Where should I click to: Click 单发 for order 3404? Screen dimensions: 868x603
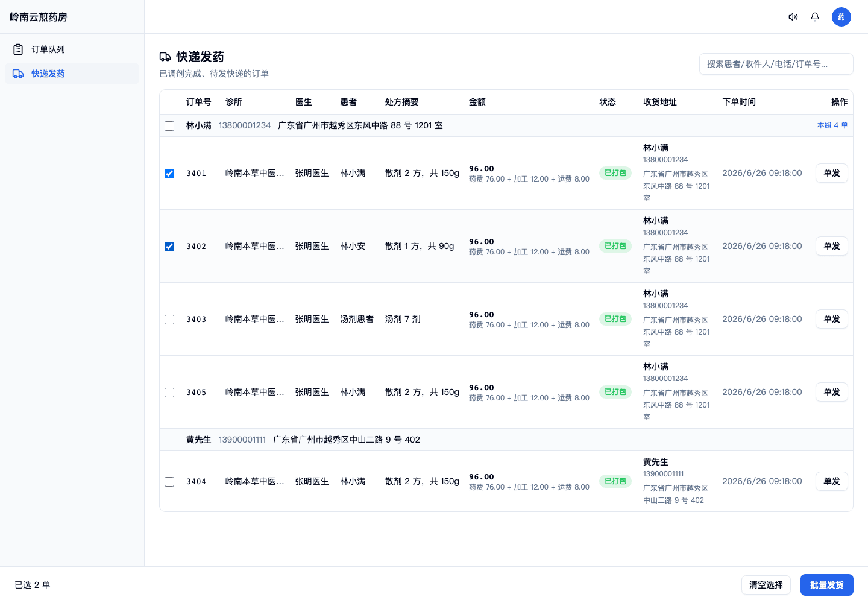[832, 481]
